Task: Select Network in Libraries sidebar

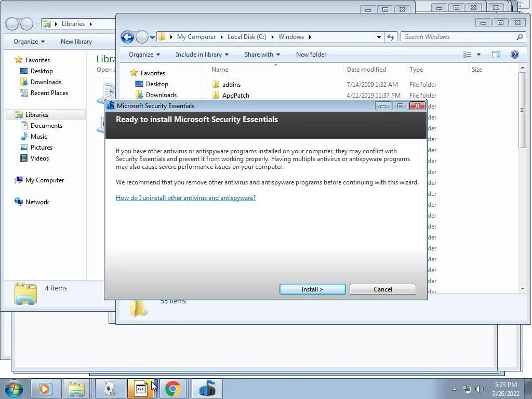Action: [37, 202]
